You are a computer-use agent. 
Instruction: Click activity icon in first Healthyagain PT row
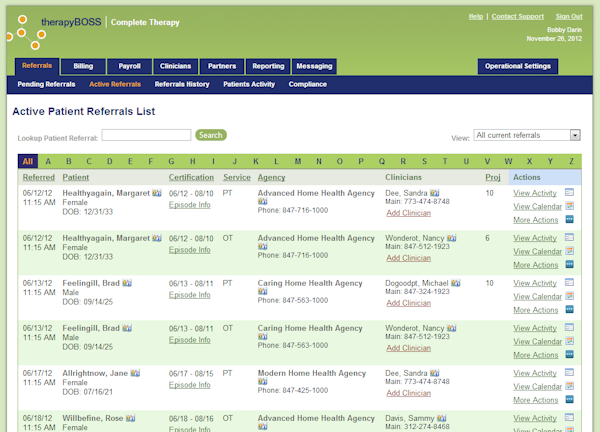(x=569, y=192)
